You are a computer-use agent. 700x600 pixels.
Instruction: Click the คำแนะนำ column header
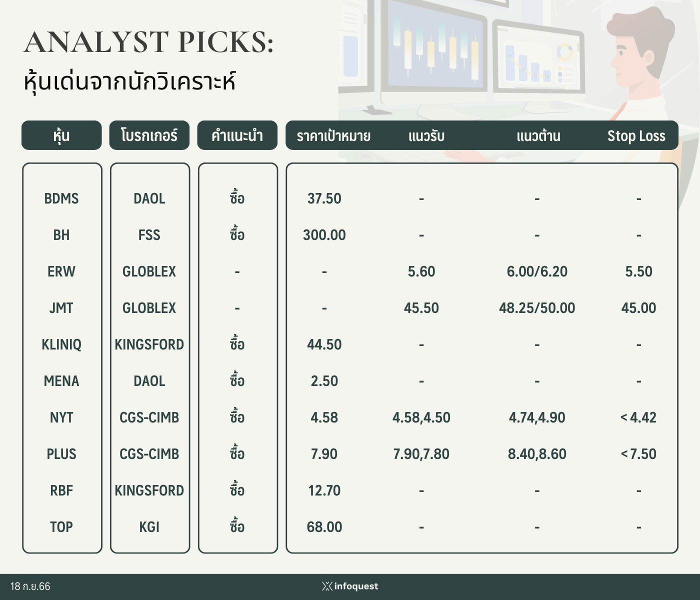(237, 135)
